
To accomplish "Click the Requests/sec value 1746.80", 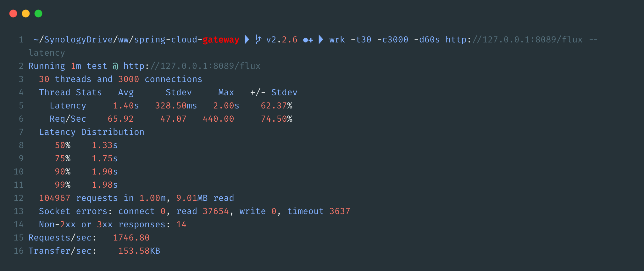I will tap(131, 238).
